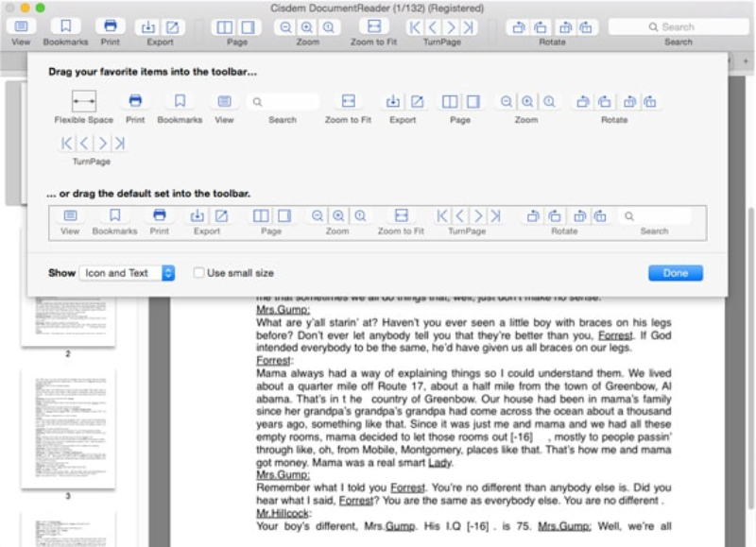Image resolution: width=756 pixels, height=547 pixels.
Task: Click the next page arrow in the top toolbar
Action: [450, 26]
